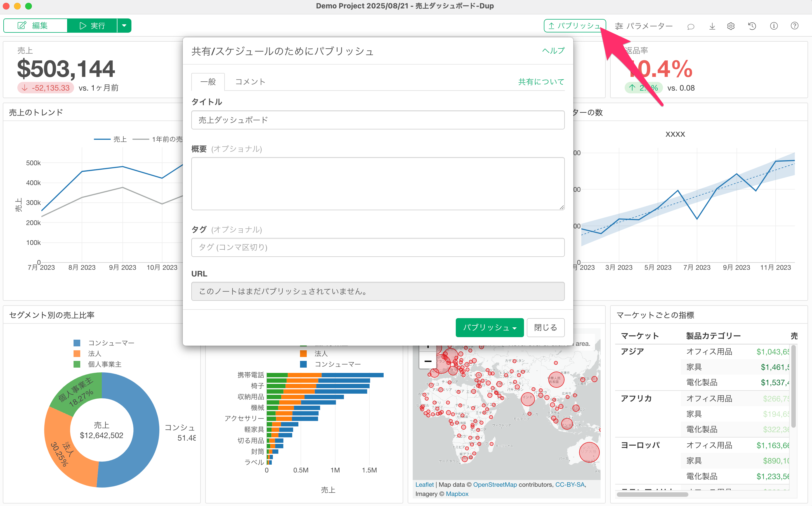Open the version history clock icon
Screen dimensions: 812x506
tap(752, 26)
